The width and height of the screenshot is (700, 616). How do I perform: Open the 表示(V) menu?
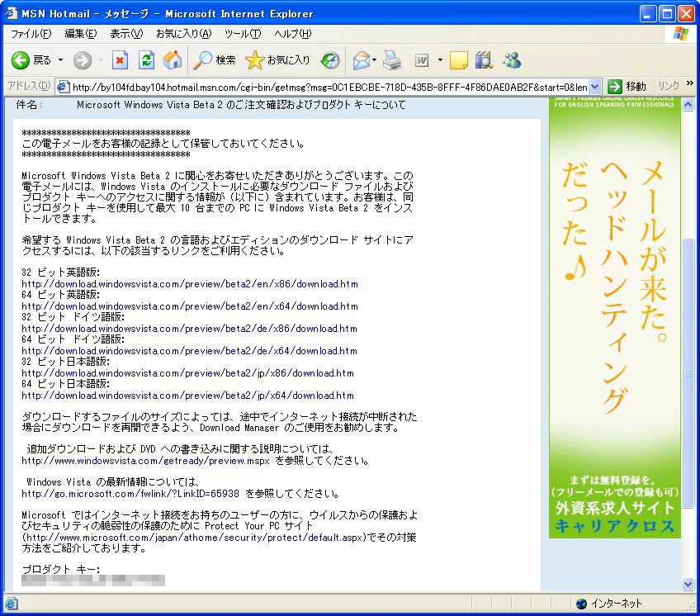point(126,34)
